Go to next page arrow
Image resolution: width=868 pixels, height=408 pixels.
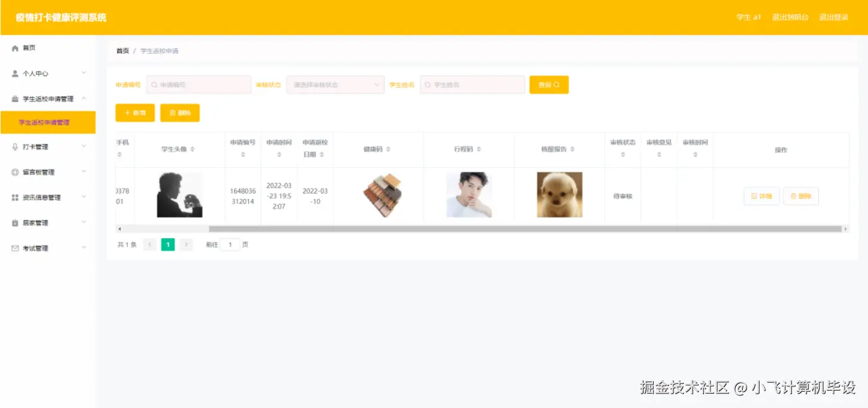point(186,244)
